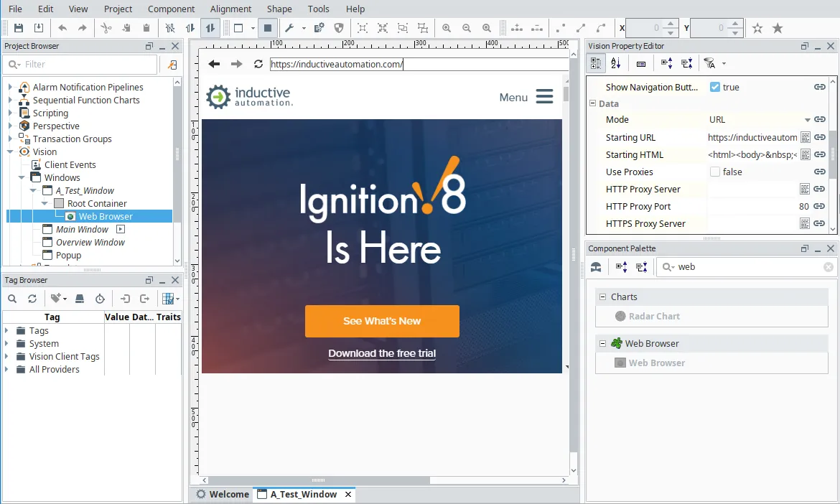
Task: Click binding link icon for Starting URL
Action: click(x=820, y=137)
